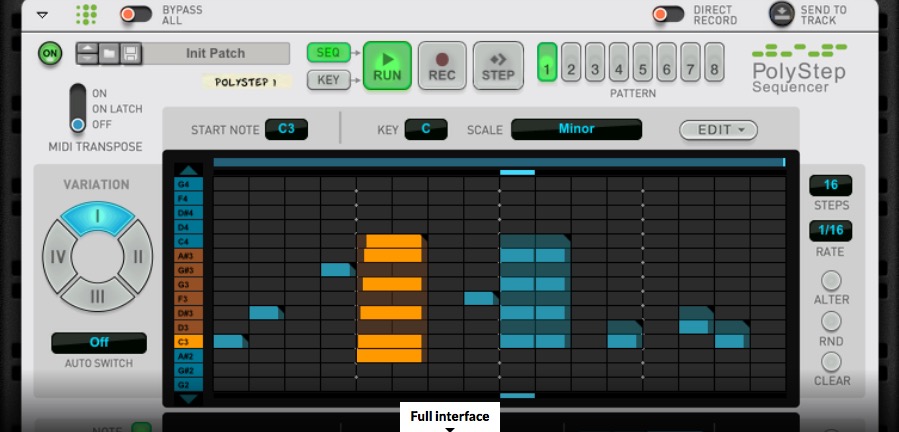Click the G3 note row label
Screen dimensions: 899x432
(189, 285)
